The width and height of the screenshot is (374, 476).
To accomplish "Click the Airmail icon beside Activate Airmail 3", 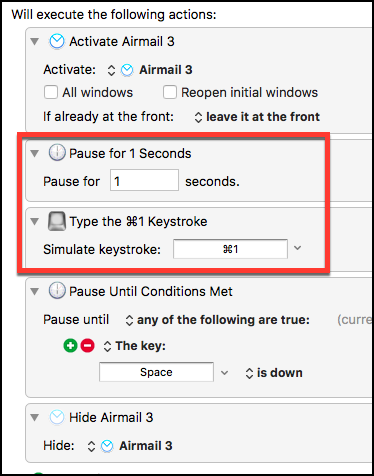I will click(x=57, y=42).
